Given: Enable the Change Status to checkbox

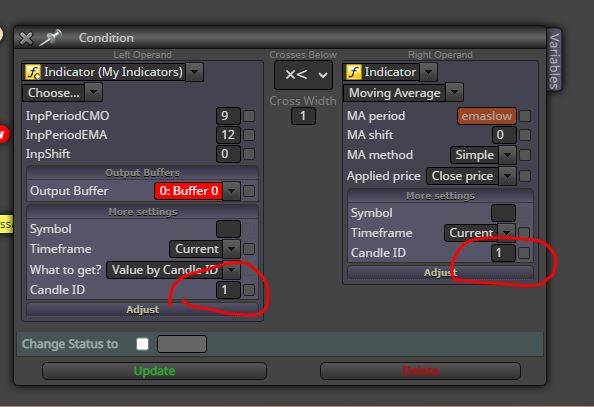Looking at the screenshot, I should (142, 344).
